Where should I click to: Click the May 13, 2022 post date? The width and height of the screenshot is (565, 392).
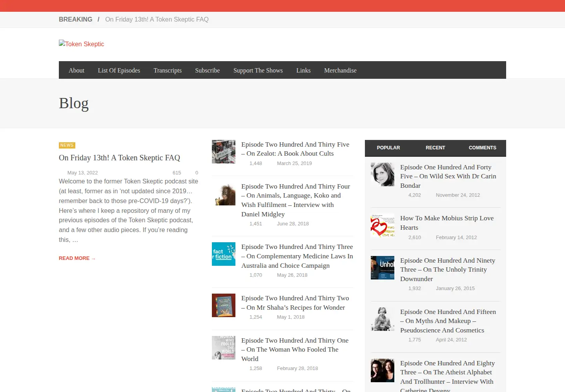coord(82,172)
